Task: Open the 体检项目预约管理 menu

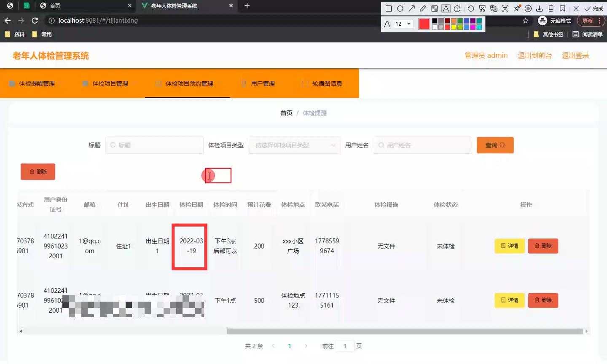Action: tap(188, 83)
